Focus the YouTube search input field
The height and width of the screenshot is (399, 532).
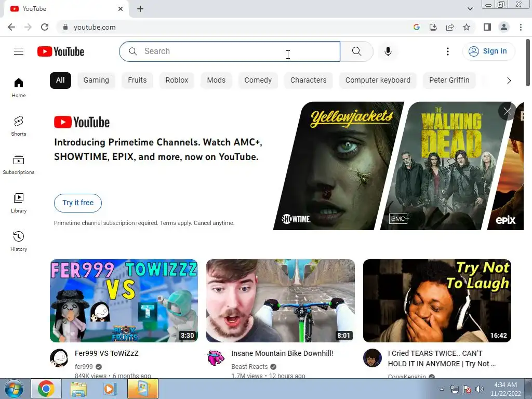click(230, 51)
